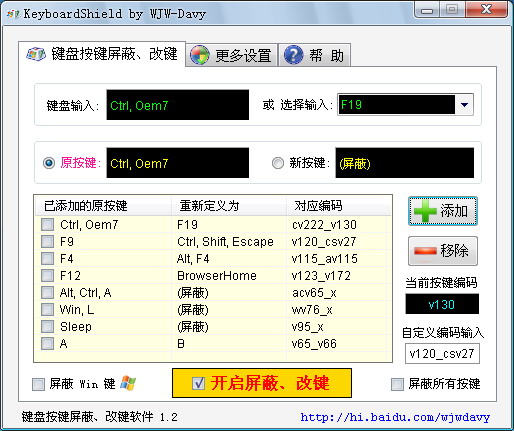Click the F19 cell in the 重新定义为 column
Viewport: 514px width, 431px height.
187,225
